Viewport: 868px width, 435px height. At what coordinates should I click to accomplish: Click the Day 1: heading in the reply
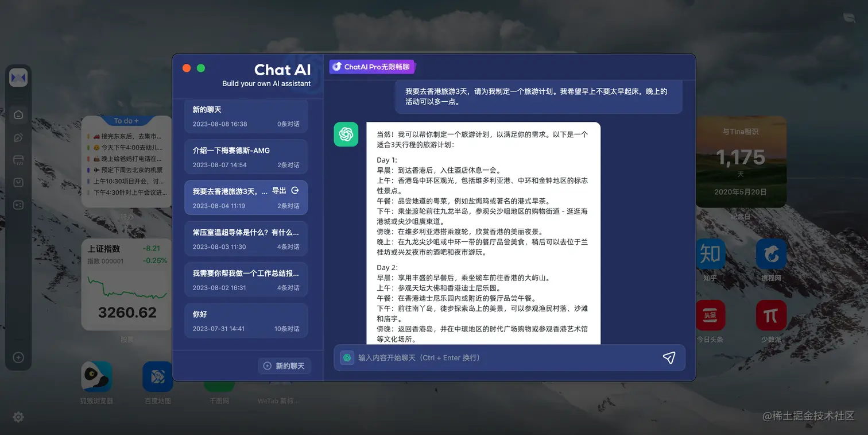tap(387, 160)
